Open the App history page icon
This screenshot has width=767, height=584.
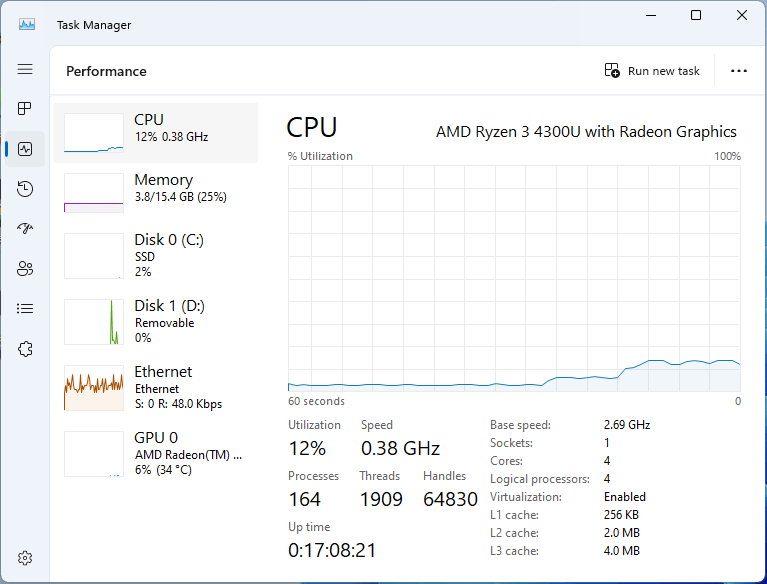pyautogui.click(x=25, y=189)
